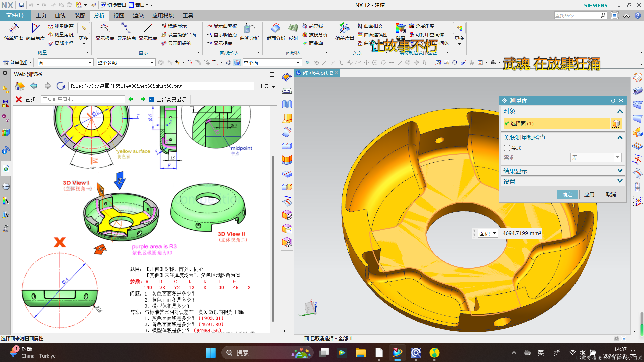
Task: Click 更多 in the 测量 group
Action: point(84,34)
